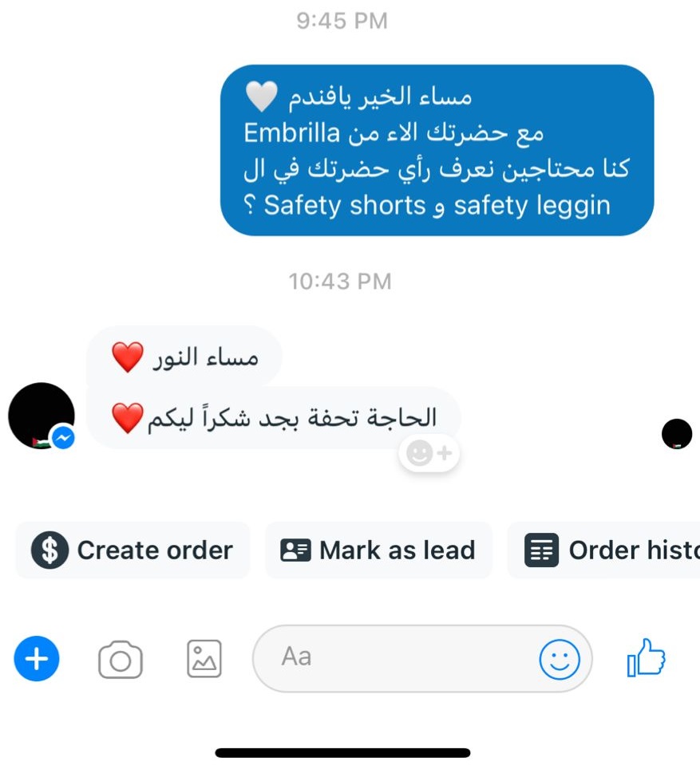Tap the Create order button

132,550
